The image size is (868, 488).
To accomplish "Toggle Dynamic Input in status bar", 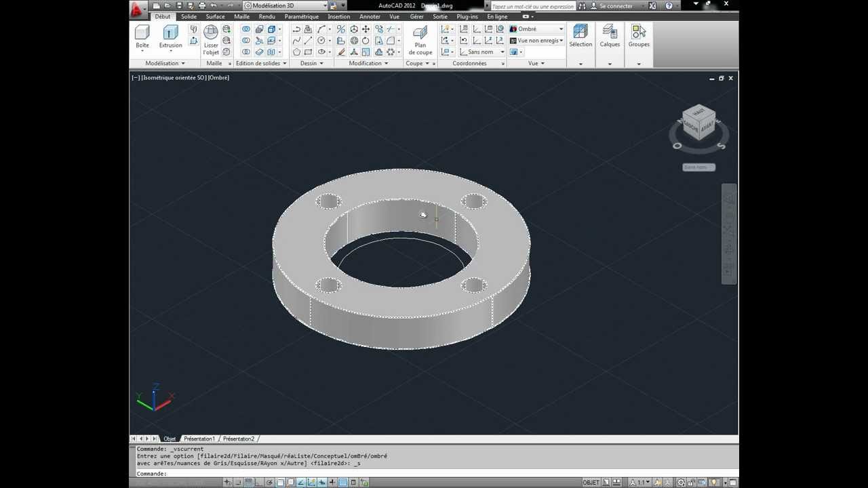I will 321,483.
